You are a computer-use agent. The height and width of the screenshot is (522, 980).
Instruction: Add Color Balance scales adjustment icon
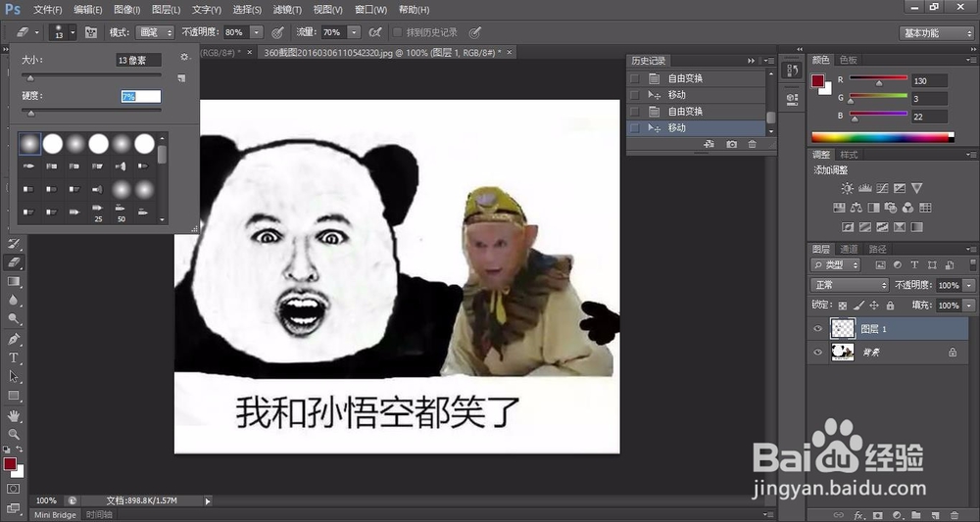857,208
